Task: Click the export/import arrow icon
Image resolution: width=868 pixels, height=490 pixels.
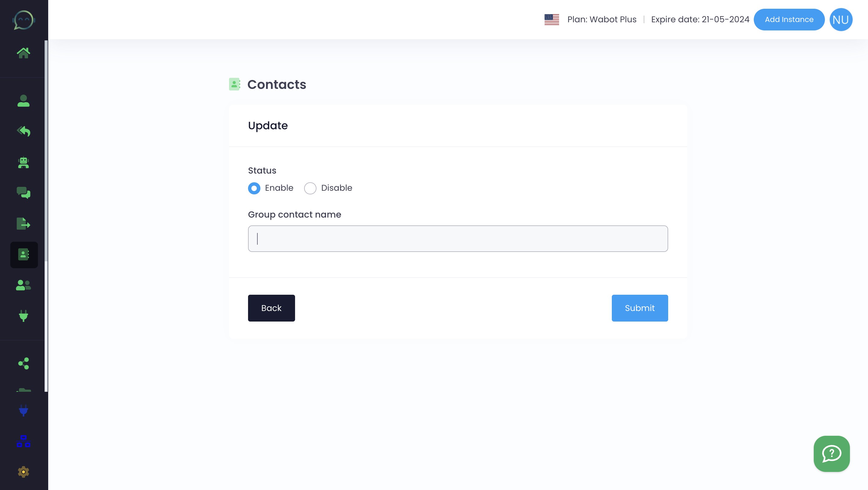Action: (x=24, y=224)
